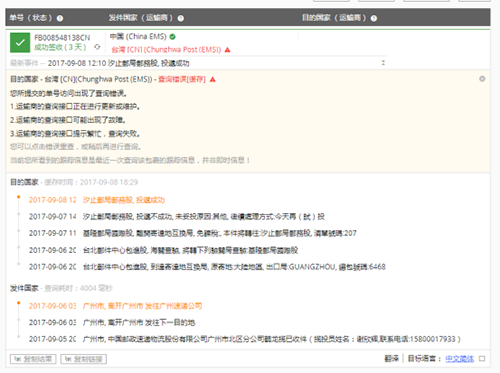Click origin carrier 中国 (China EMS)
Viewport: 500px width, 373px height.
click(x=138, y=36)
